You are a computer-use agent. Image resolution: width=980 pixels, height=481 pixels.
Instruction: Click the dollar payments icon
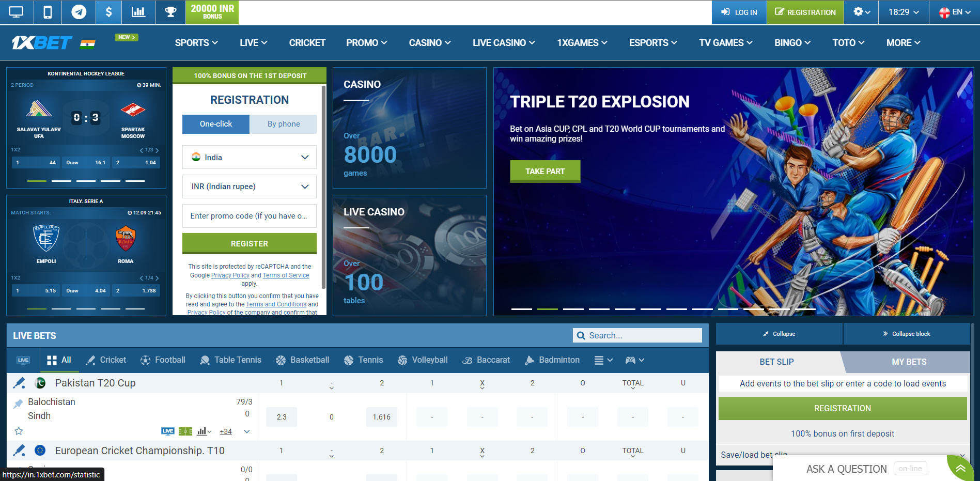[x=108, y=12]
